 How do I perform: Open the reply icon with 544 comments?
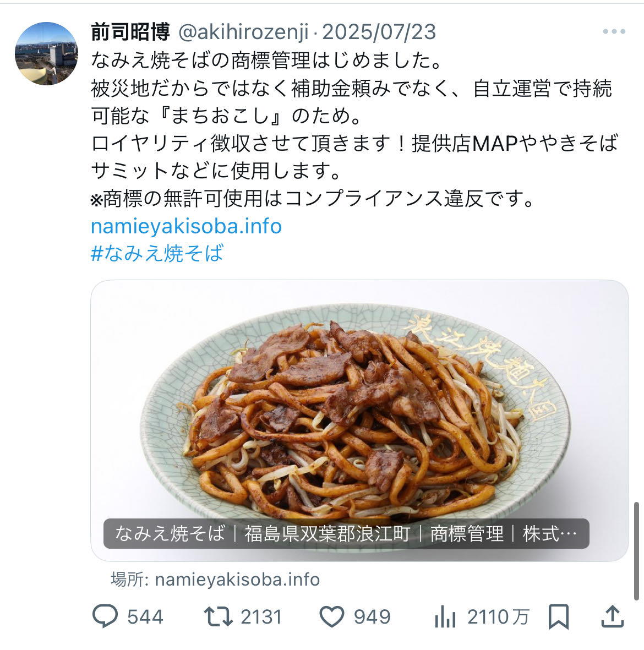pos(105,616)
